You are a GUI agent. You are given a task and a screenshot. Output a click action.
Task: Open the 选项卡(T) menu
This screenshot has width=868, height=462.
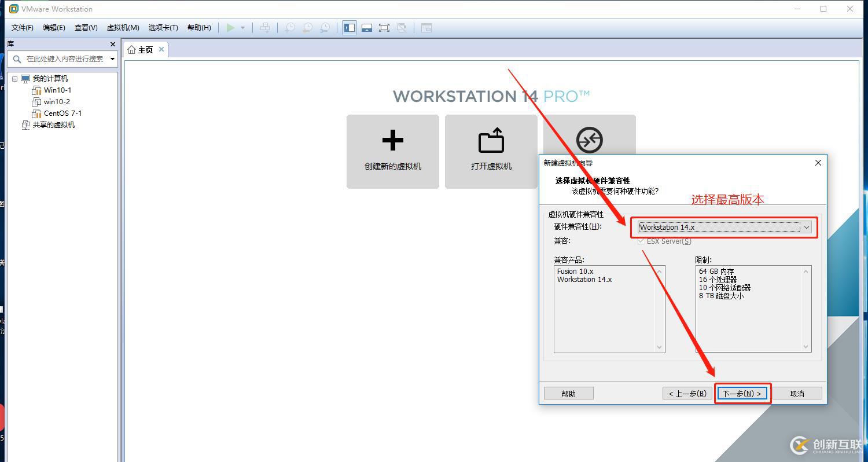pos(163,28)
